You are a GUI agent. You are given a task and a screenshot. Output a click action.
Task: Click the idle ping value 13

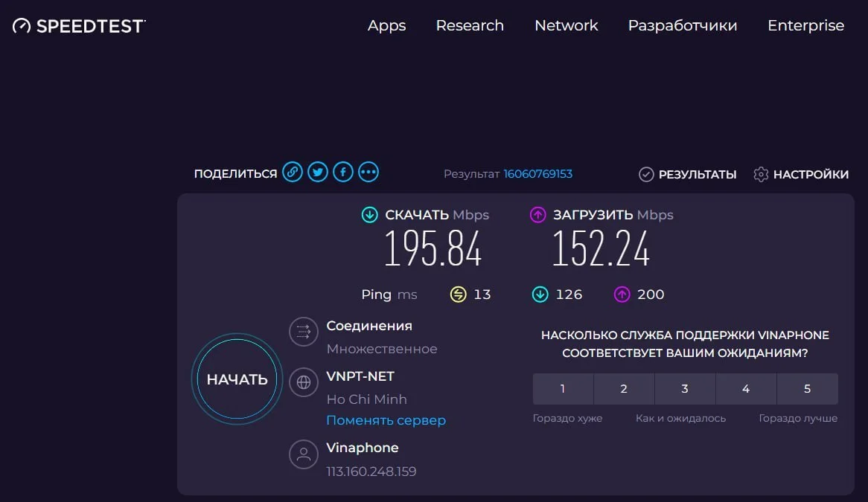click(x=482, y=294)
